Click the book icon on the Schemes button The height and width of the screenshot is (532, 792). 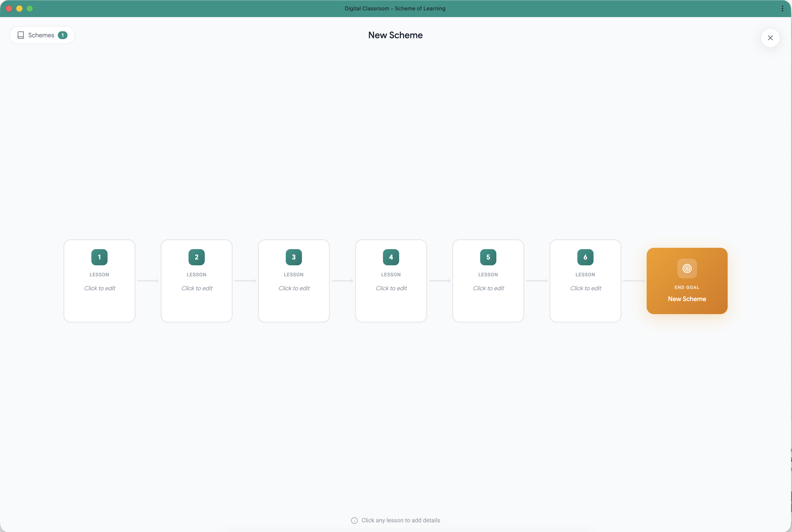[21, 35]
